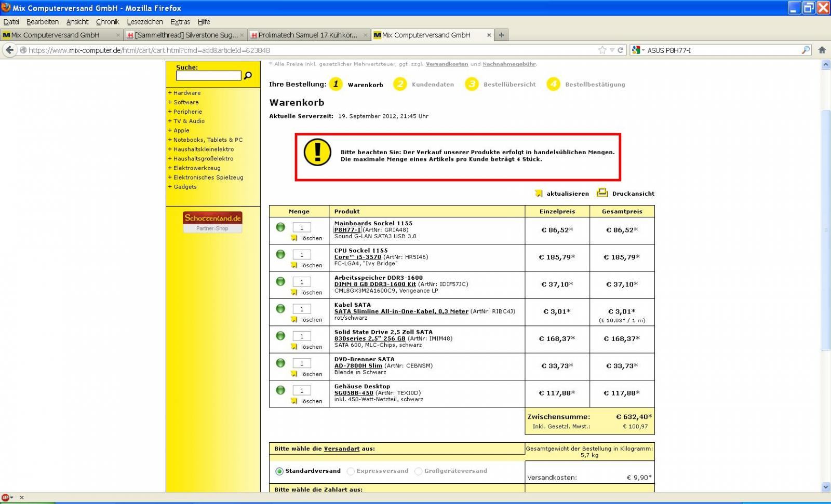This screenshot has width=831, height=504.
Task: Open the Chronik menu
Action: tap(108, 22)
